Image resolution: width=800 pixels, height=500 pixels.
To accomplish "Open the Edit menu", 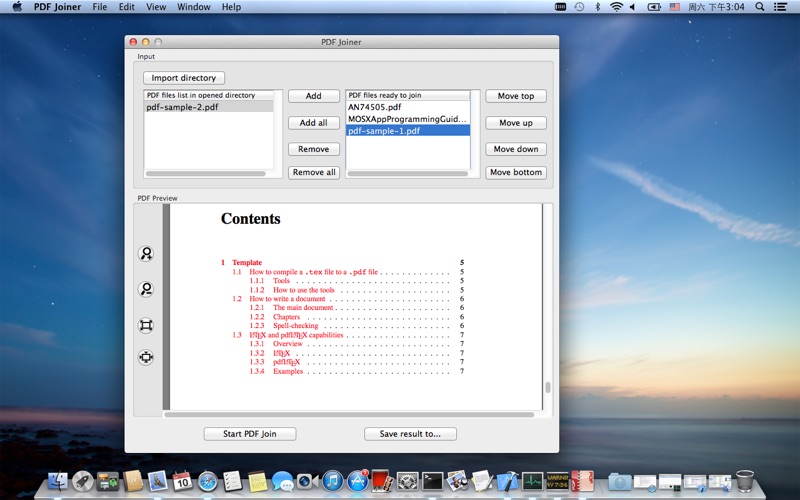I will [x=127, y=7].
